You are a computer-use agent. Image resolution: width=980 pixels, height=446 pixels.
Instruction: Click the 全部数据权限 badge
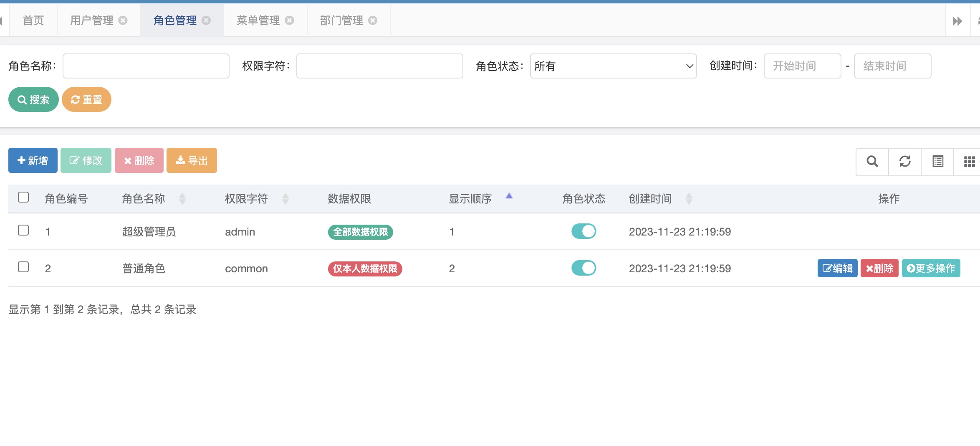(x=361, y=232)
